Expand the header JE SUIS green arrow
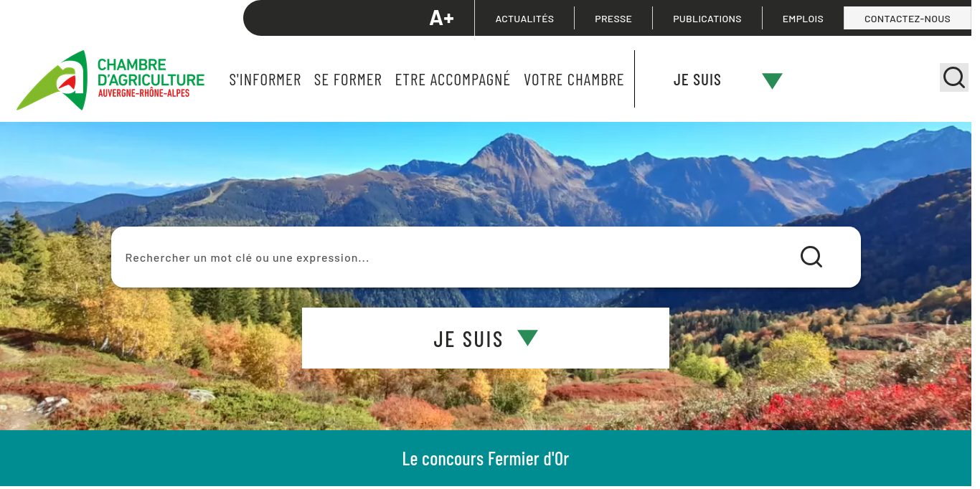 pos(772,80)
